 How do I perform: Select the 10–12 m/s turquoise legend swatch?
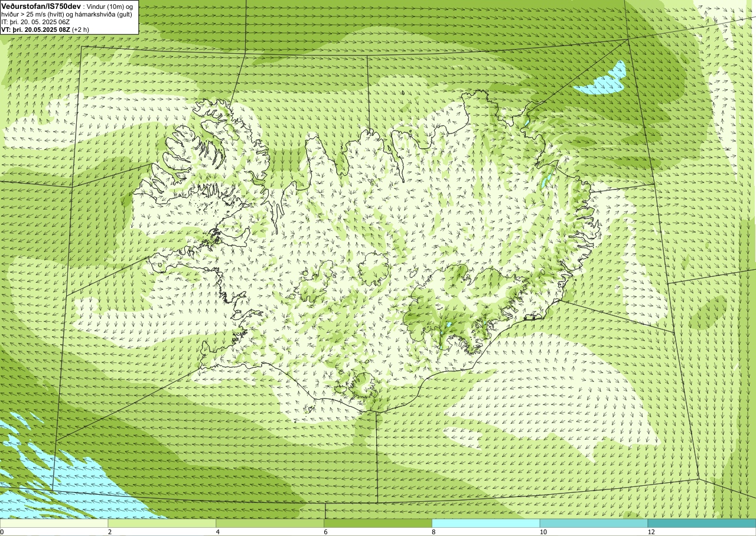[594, 523]
